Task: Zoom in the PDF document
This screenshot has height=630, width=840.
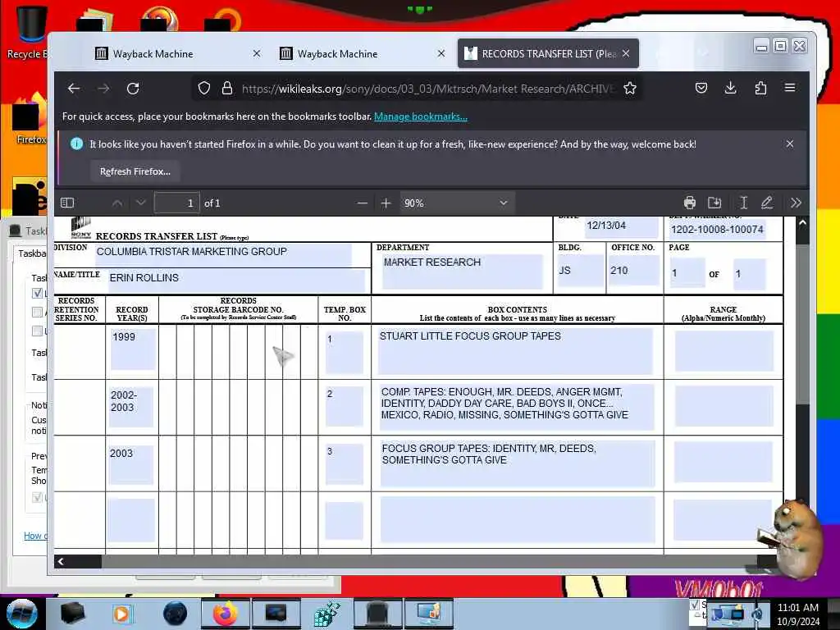Action: (386, 203)
